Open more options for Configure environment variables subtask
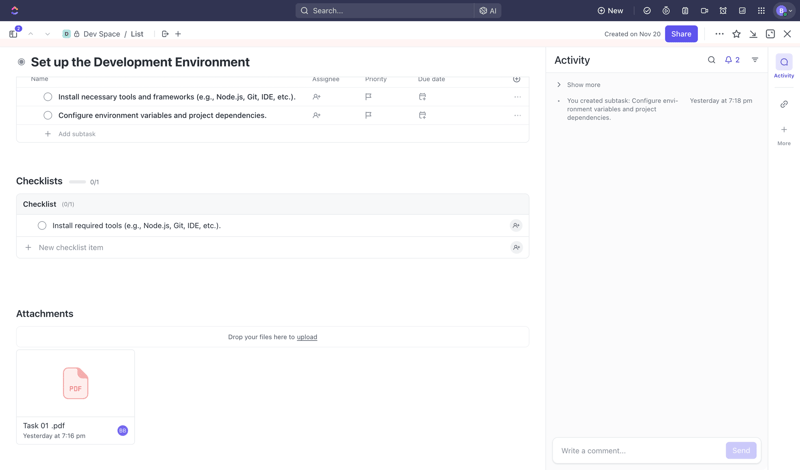 click(517, 115)
